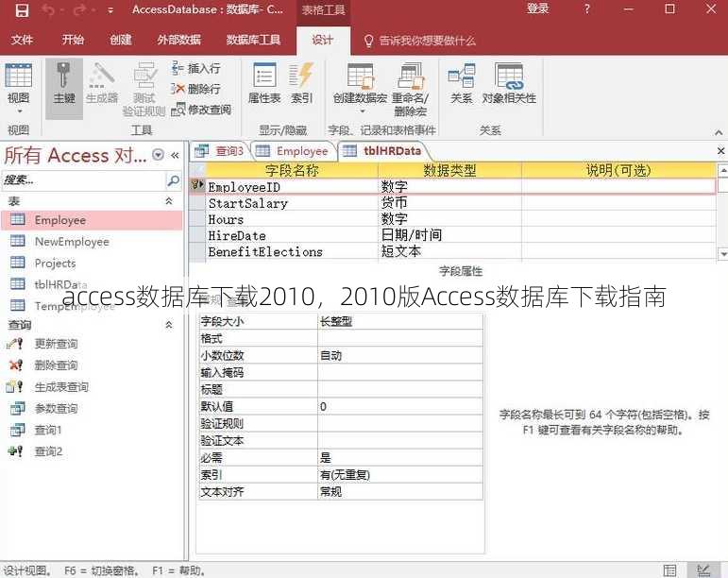Switch to the 创建 ribbon tab
Image resolution: width=728 pixels, height=578 pixels.
(121, 40)
